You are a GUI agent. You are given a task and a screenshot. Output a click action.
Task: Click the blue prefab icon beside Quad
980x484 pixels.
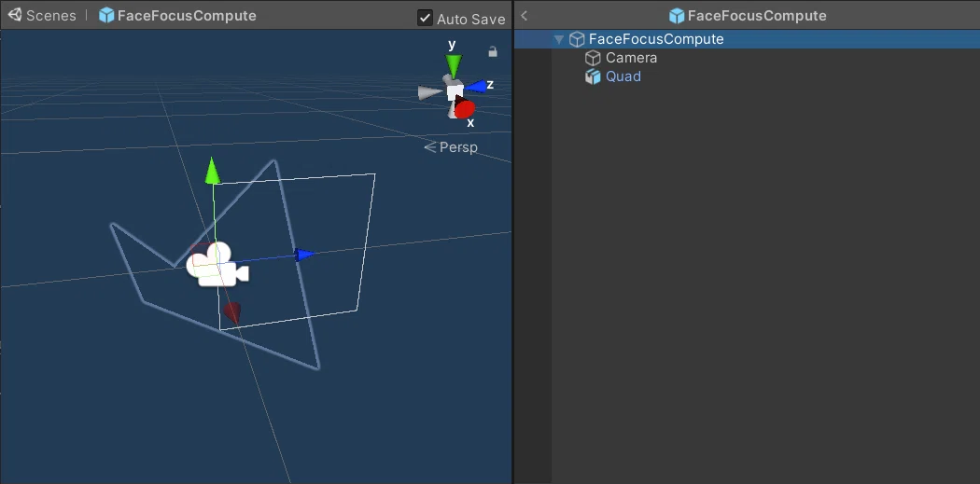(593, 76)
